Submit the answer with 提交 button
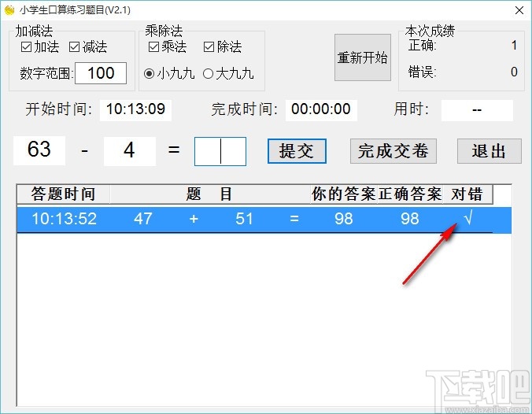The image size is (532, 414). pos(297,151)
